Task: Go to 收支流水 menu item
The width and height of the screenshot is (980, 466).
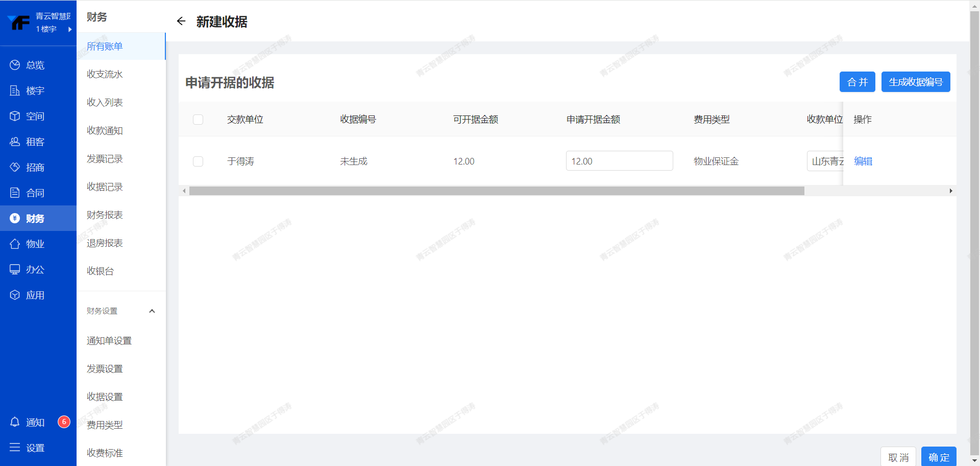Action: pos(105,74)
